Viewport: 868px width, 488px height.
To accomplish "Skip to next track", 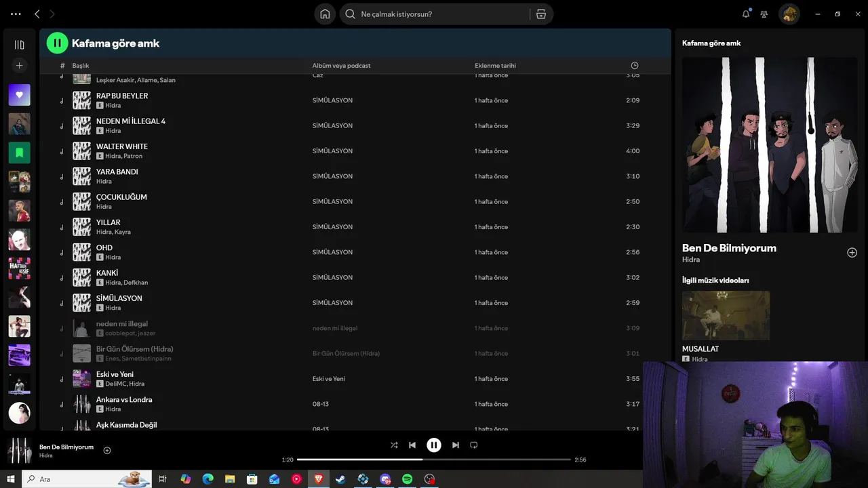I will coord(455,445).
